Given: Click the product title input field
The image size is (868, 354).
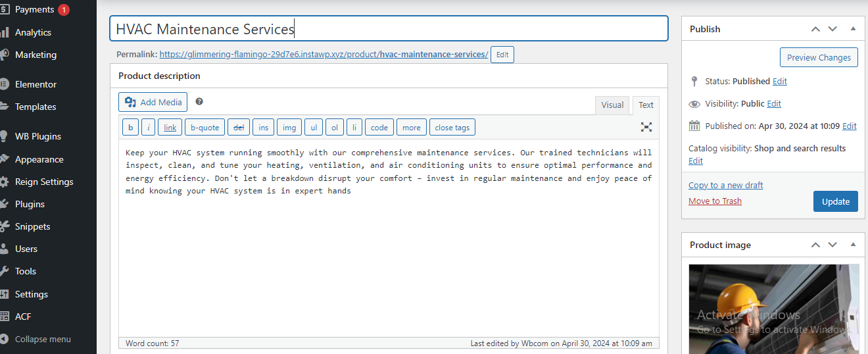Looking at the screenshot, I should click(x=389, y=29).
